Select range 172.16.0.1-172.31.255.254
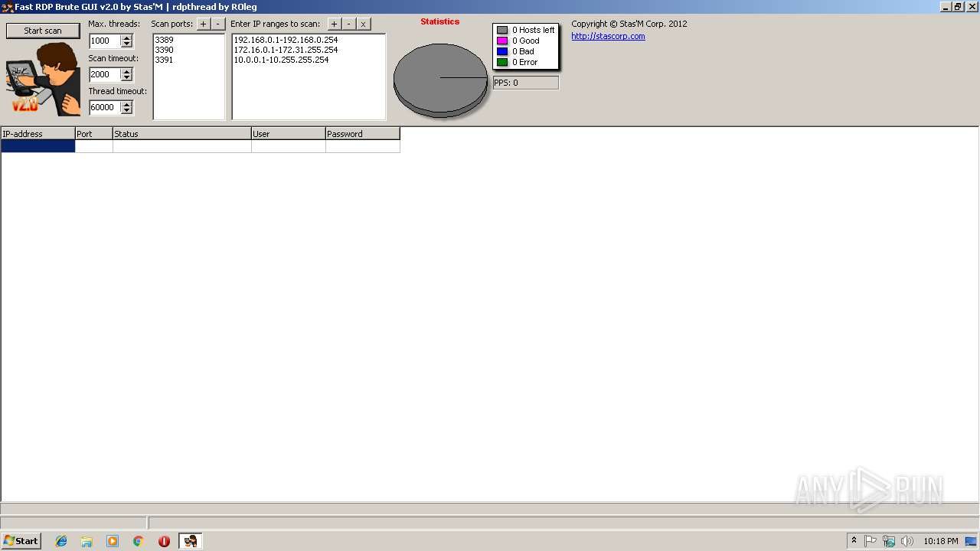 (x=286, y=50)
